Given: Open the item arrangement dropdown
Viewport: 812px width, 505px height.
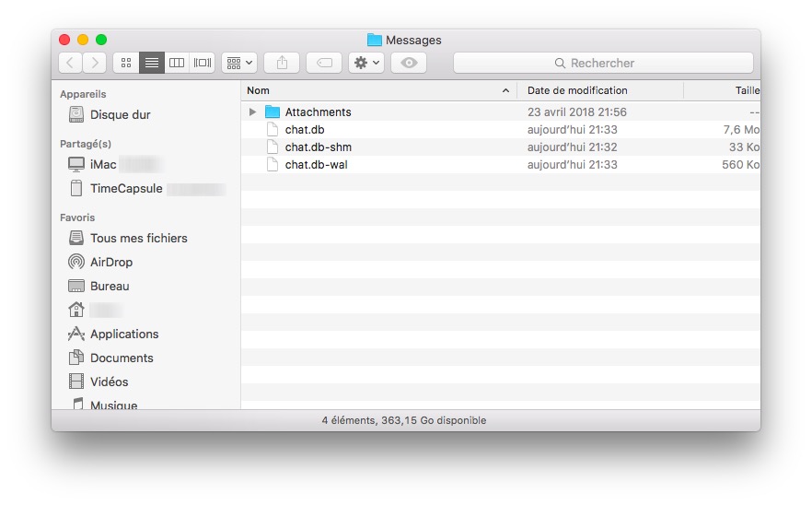Looking at the screenshot, I should [239, 63].
